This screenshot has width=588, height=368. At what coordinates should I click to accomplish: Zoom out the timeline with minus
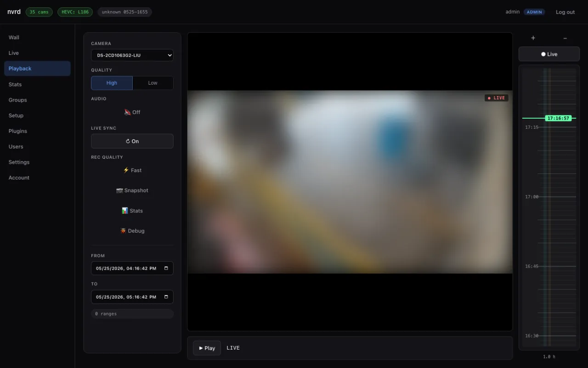pyautogui.click(x=565, y=38)
